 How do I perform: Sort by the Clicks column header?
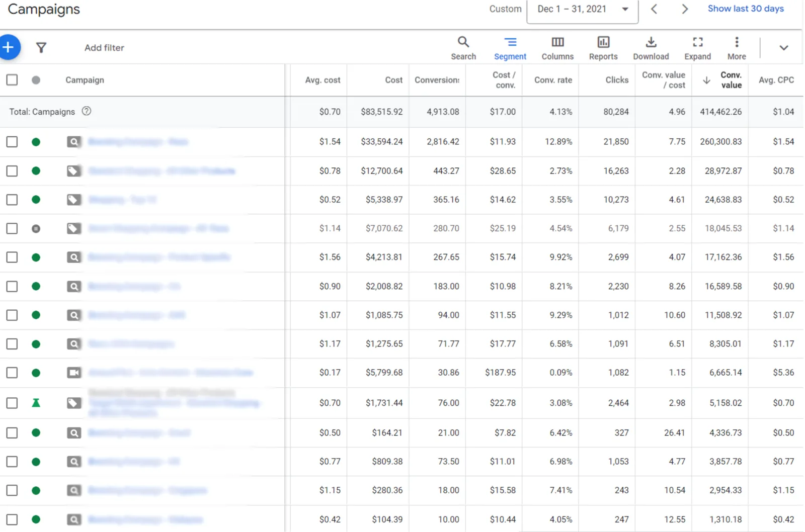coord(617,80)
